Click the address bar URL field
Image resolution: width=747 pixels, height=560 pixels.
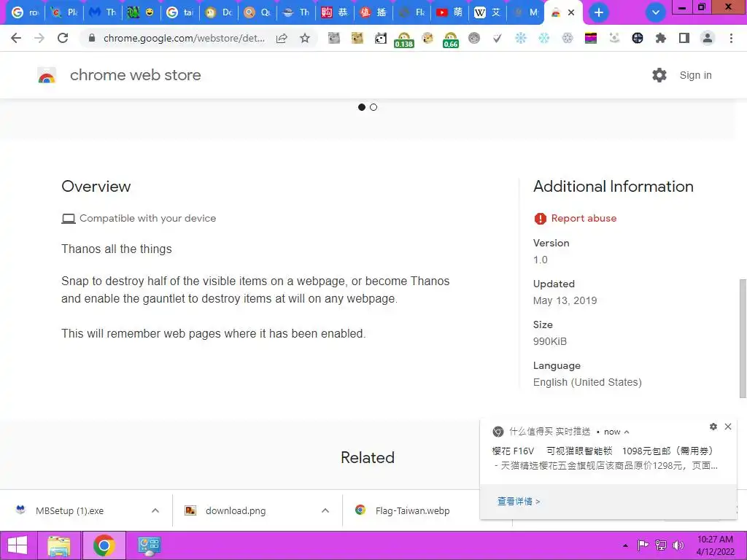(184, 38)
